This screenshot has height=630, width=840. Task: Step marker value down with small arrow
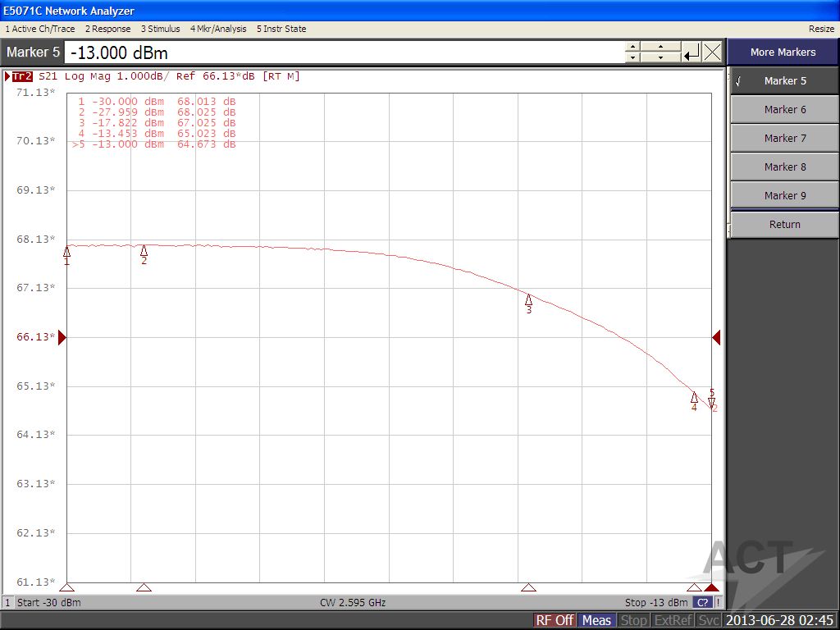[x=632, y=57]
